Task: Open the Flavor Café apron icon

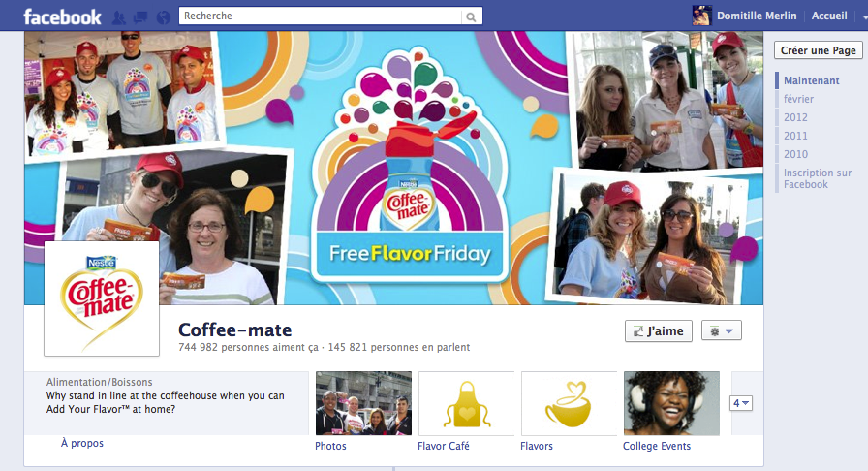Action: pos(465,403)
